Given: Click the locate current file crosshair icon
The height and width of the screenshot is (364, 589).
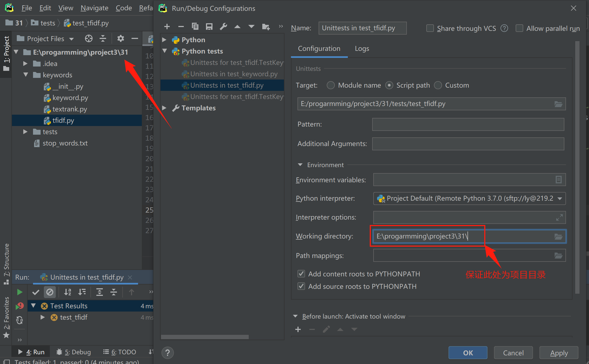Looking at the screenshot, I should point(89,39).
